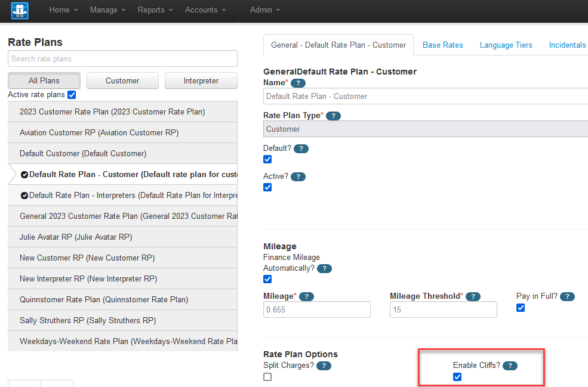Filter rate plans by Interpreter

(201, 81)
